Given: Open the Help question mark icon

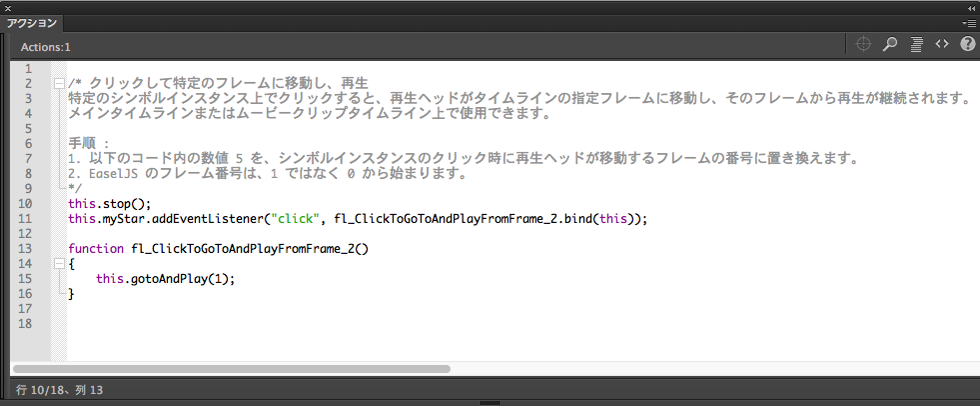Looking at the screenshot, I should coord(967,44).
